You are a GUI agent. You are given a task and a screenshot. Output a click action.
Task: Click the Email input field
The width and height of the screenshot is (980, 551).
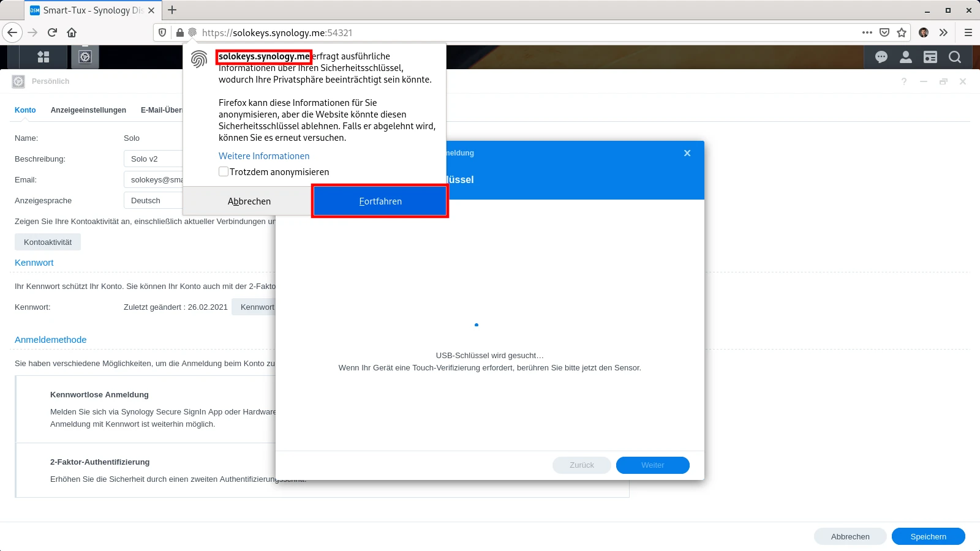(x=153, y=179)
